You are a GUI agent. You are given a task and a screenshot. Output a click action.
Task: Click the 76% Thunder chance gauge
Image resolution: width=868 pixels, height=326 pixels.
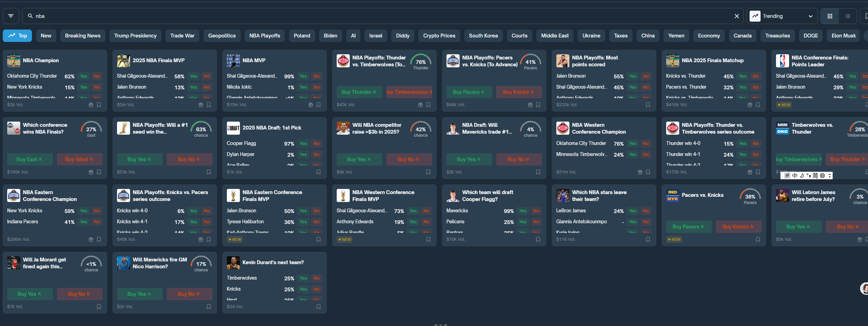coord(421,62)
